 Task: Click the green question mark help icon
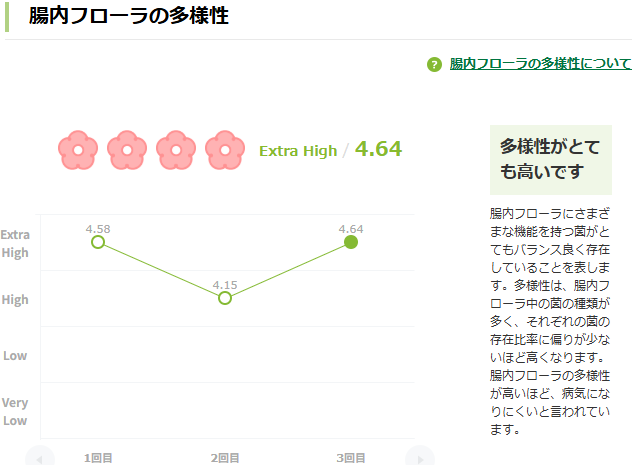pyautogui.click(x=434, y=64)
